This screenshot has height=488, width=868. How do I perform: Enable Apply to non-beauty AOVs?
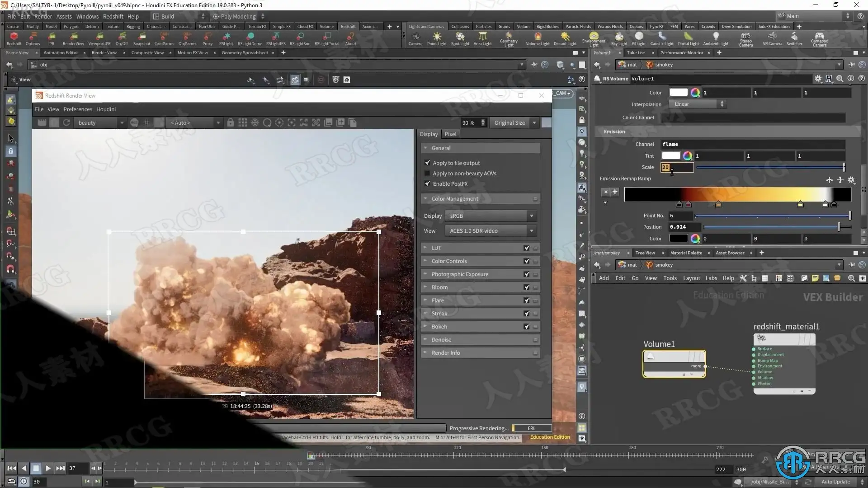click(428, 174)
